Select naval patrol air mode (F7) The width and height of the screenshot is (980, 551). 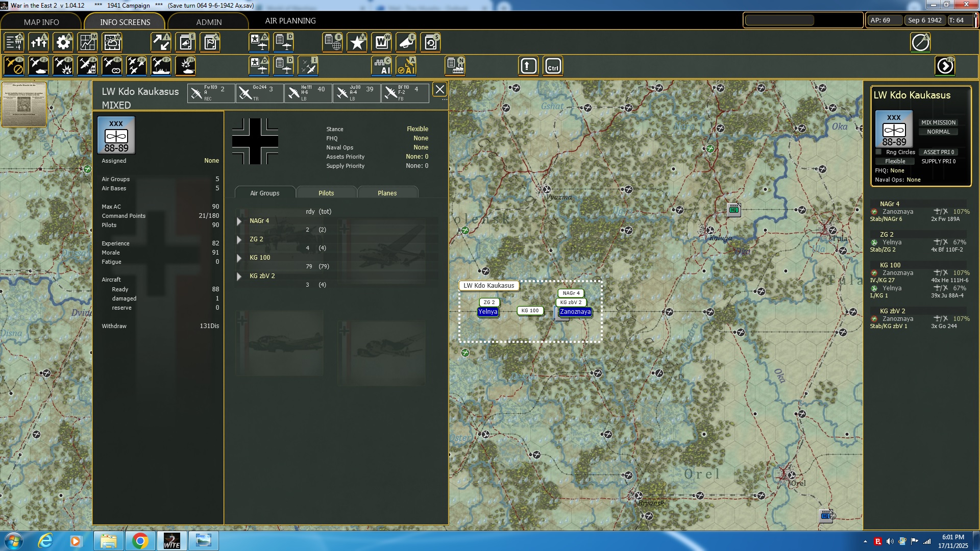[x=161, y=66]
